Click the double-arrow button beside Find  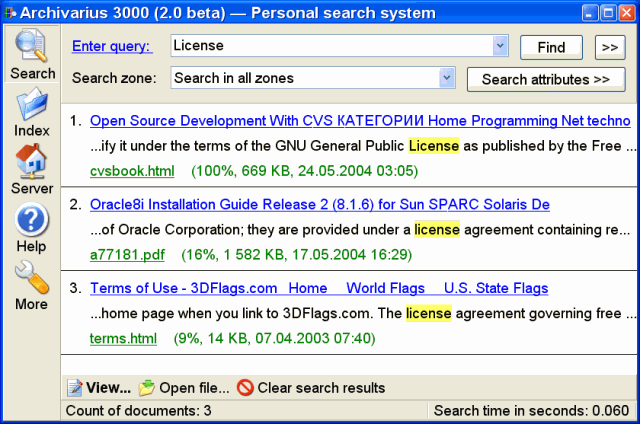(609, 47)
